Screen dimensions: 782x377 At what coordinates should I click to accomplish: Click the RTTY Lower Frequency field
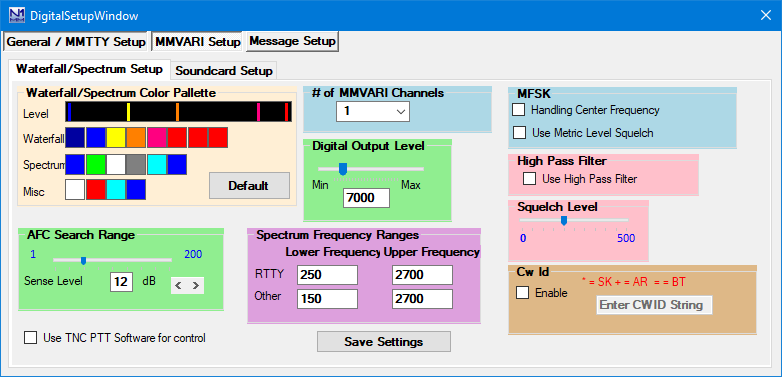pyautogui.click(x=328, y=275)
